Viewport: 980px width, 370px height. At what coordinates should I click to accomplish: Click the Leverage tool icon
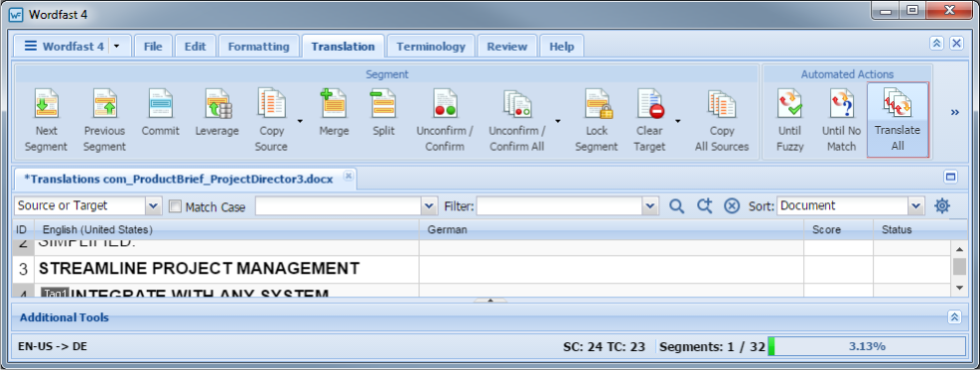point(217,103)
